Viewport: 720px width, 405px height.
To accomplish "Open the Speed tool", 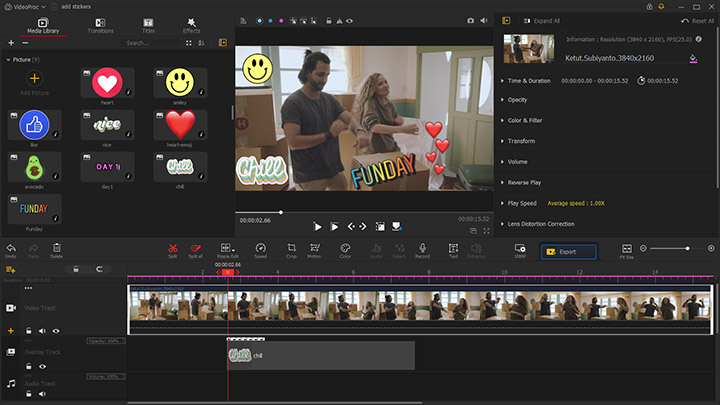I will click(x=260, y=247).
